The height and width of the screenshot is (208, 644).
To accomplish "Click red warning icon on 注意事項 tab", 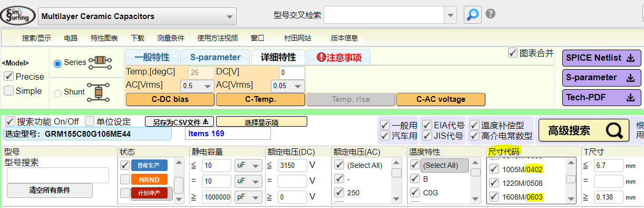I will 321,58.
